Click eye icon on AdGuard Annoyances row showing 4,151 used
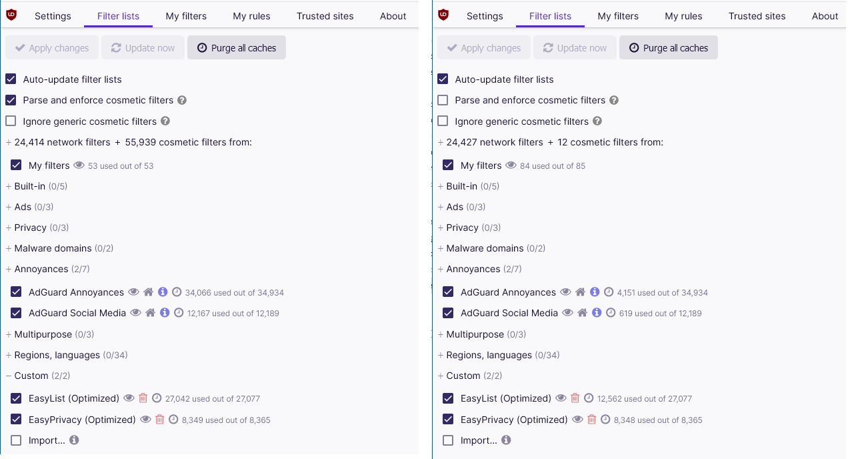868x459 pixels. click(x=565, y=292)
